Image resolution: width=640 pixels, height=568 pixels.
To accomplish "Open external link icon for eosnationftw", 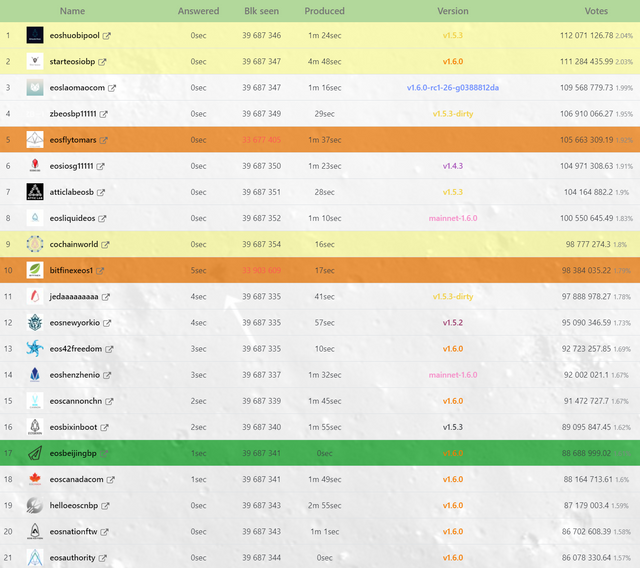I will [104, 532].
